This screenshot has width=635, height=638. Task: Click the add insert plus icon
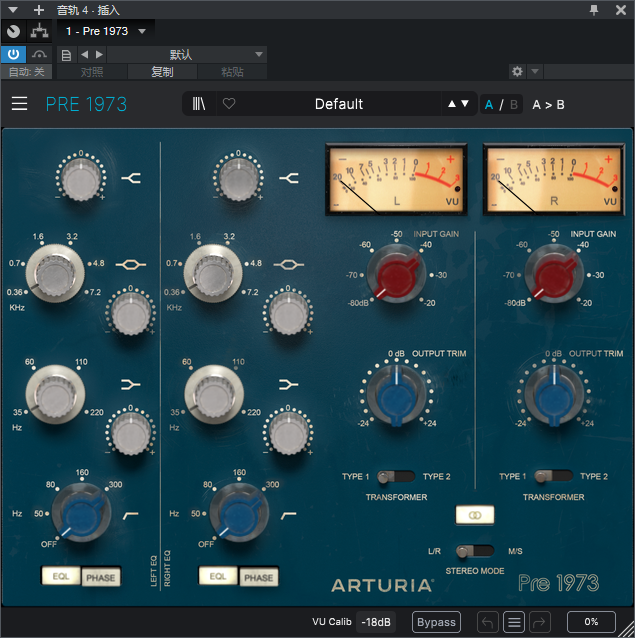pyautogui.click(x=39, y=10)
